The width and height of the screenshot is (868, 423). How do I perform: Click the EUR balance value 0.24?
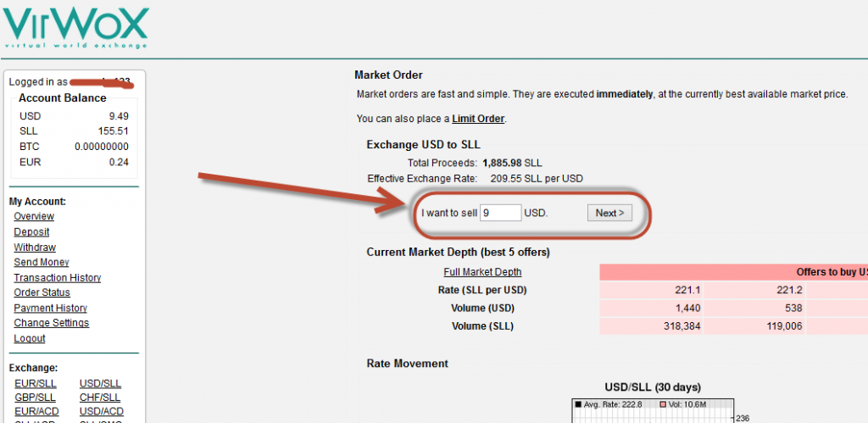pyautogui.click(x=119, y=162)
